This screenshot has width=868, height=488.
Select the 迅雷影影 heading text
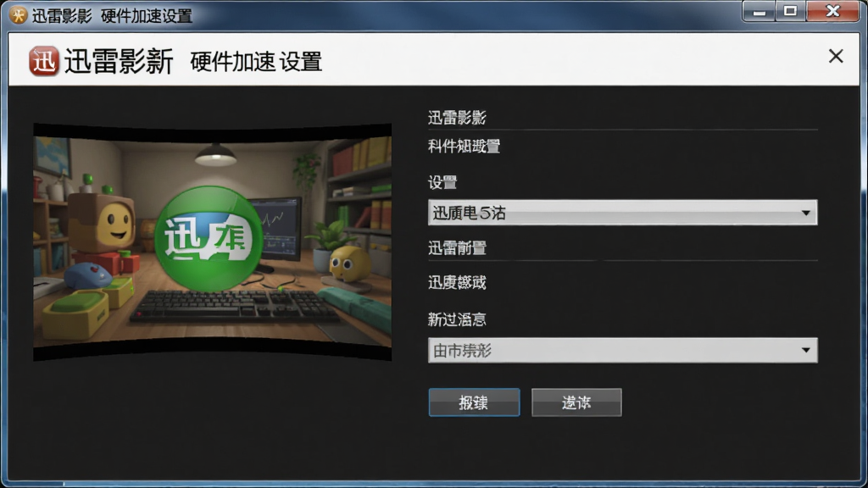[x=457, y=117]
